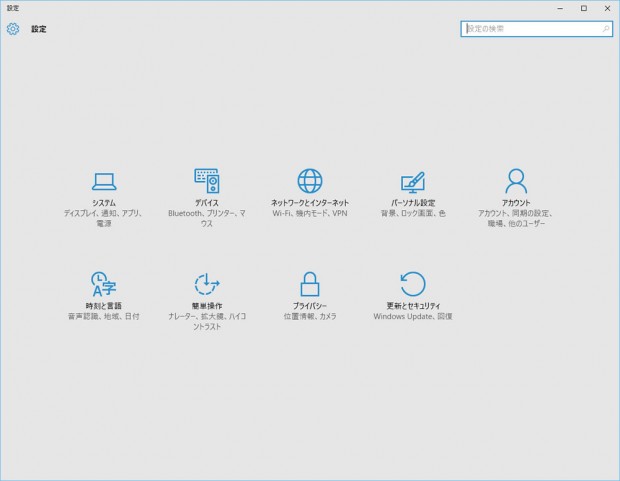Focus the 設定の検索 search field
This screenshot has width=620, height=481.
click(x=537, y=29)
